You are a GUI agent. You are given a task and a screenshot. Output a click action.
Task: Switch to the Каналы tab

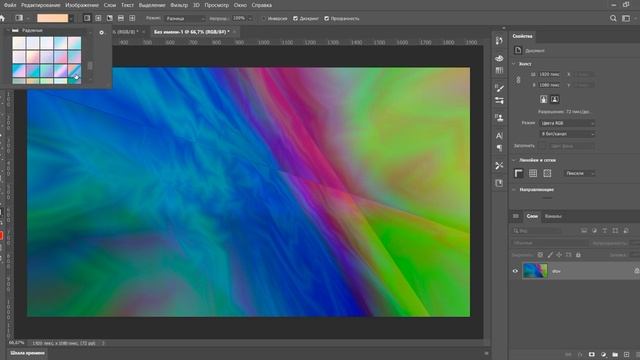[553, 216]
